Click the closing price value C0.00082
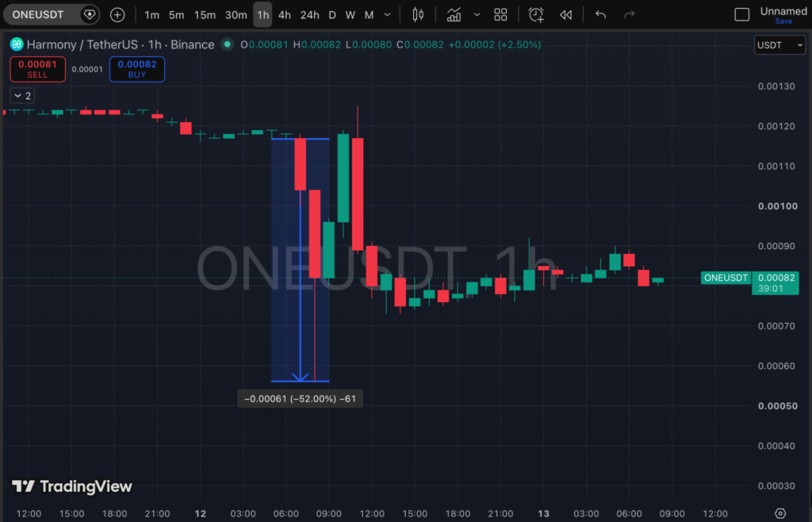 click(420, 44)
